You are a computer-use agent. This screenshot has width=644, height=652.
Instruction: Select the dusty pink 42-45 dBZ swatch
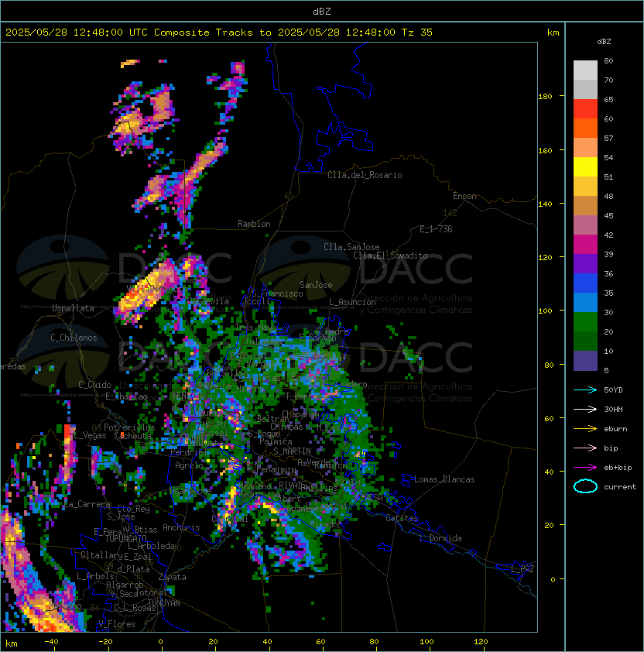coord(585,225)
